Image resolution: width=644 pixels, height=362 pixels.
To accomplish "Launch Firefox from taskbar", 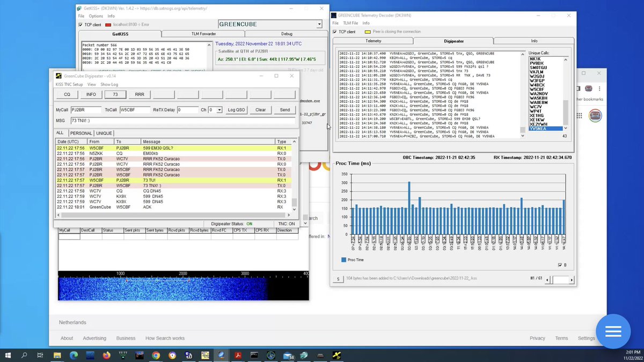I will pyautogui.click(x=106, y=355).
